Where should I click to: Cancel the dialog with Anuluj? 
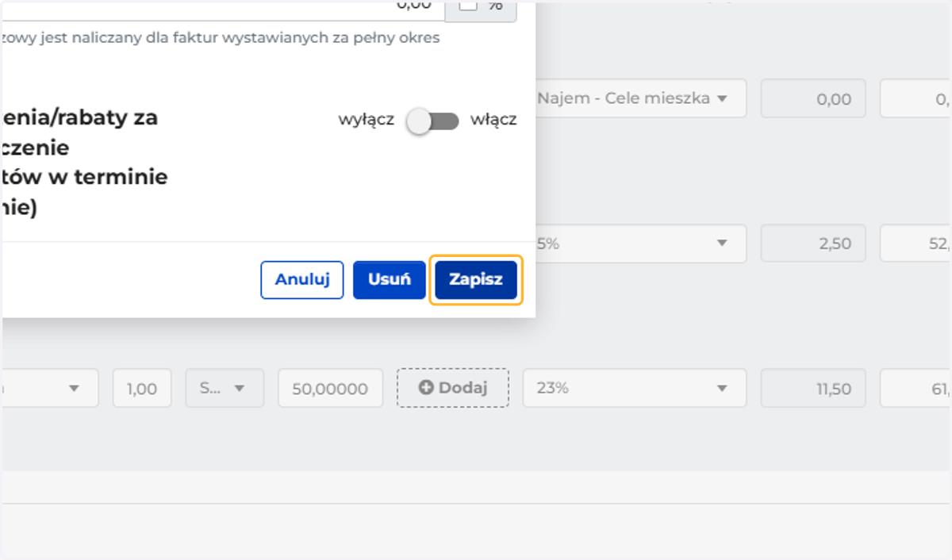tap(302, 280)
